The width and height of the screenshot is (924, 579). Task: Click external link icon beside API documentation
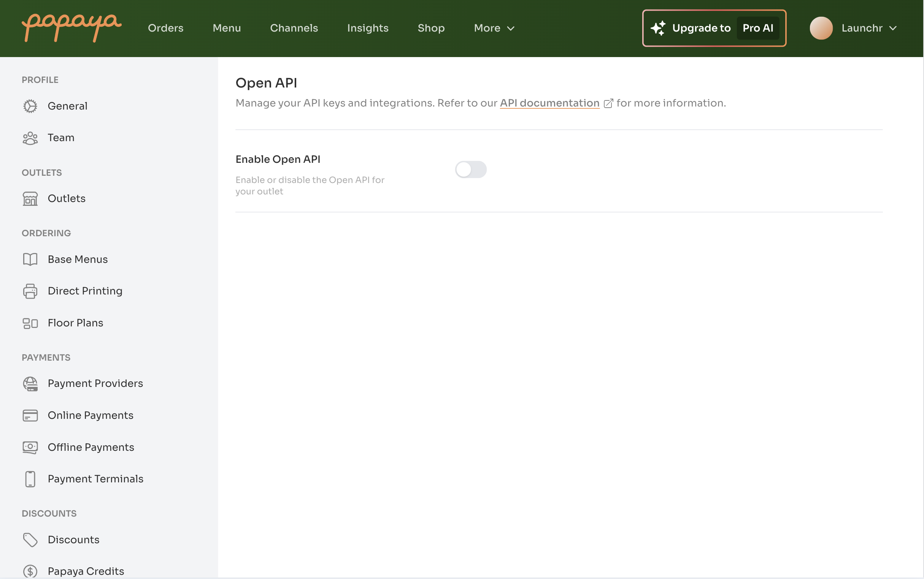pos(608,103)
